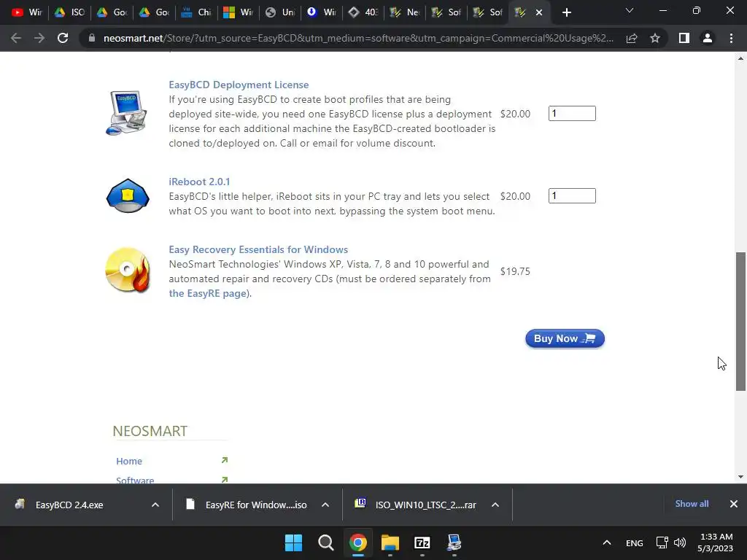Edit quantity field for iReboot

click(572, 195)
